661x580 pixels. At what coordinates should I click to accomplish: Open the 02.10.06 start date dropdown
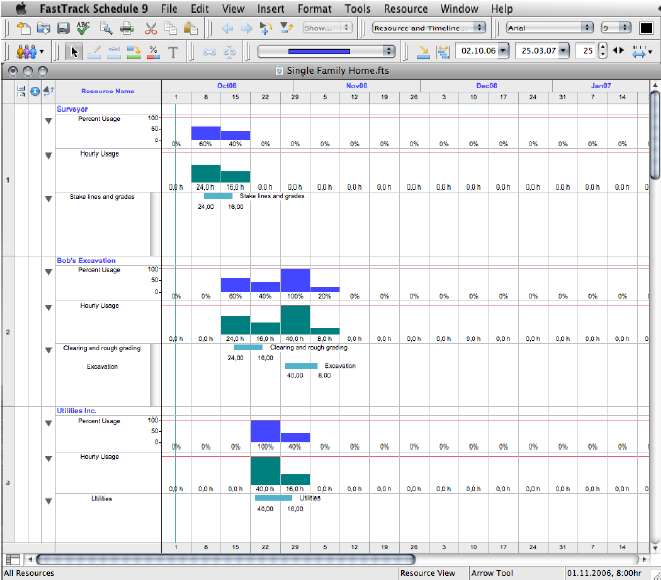[503, 51]
